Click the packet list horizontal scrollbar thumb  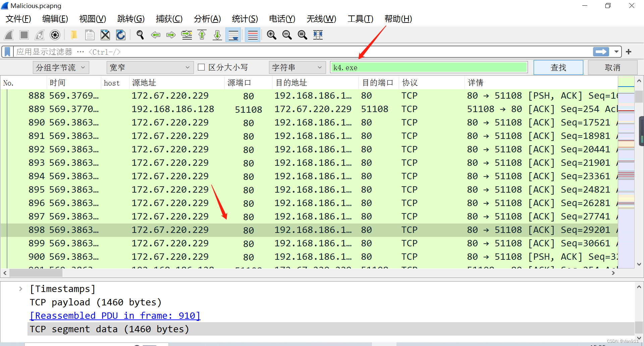pos(36,273)
